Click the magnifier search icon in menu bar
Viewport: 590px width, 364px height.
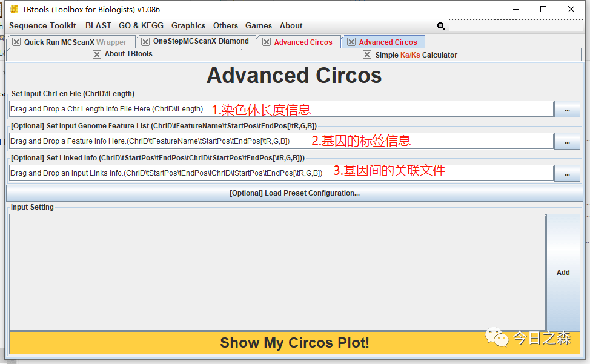point(440,26)
